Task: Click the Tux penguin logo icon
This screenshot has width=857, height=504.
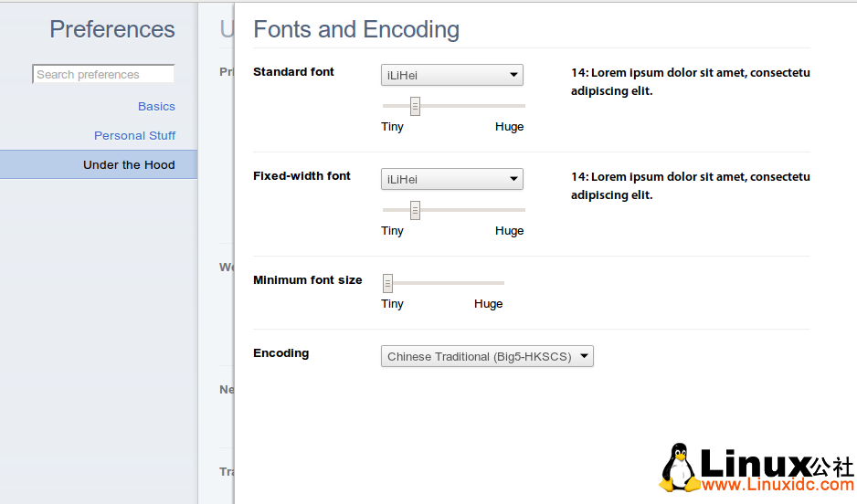Action: 678,468
